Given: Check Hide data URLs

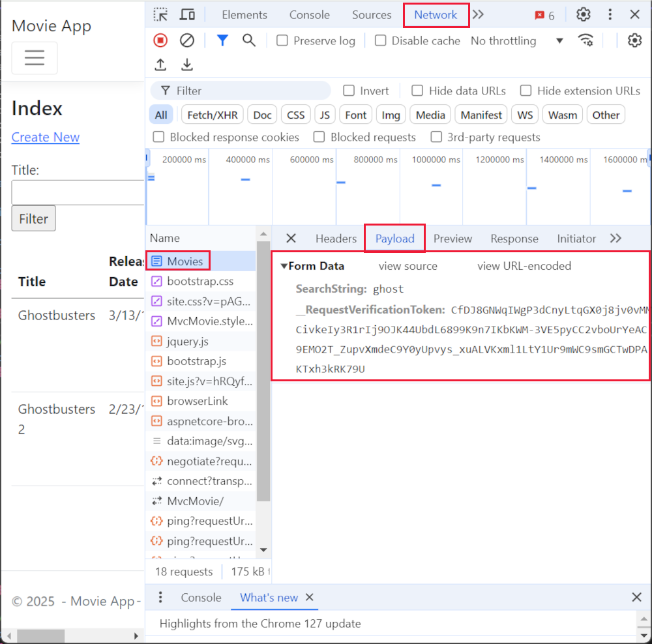Looking at the screenshot, I should (x=417, y=91).
